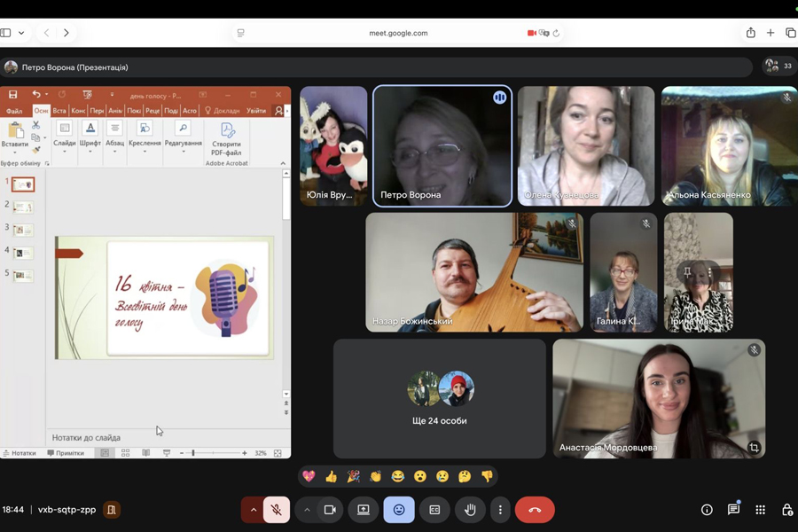Save the presentation with the PowerPoint save icon
Image resolution: width=798 pixels, height=532 pixels.
(12, 94)
